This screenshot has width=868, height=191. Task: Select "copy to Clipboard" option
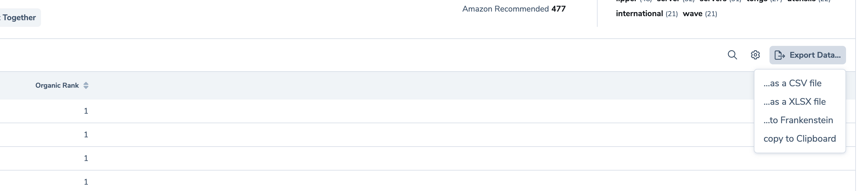(799, 138)
